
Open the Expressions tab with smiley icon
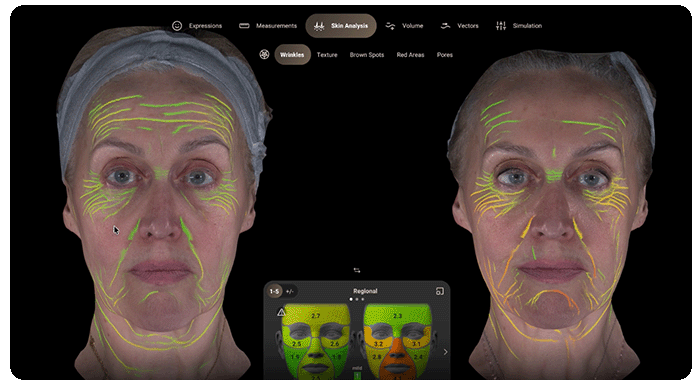pos(197,26)
